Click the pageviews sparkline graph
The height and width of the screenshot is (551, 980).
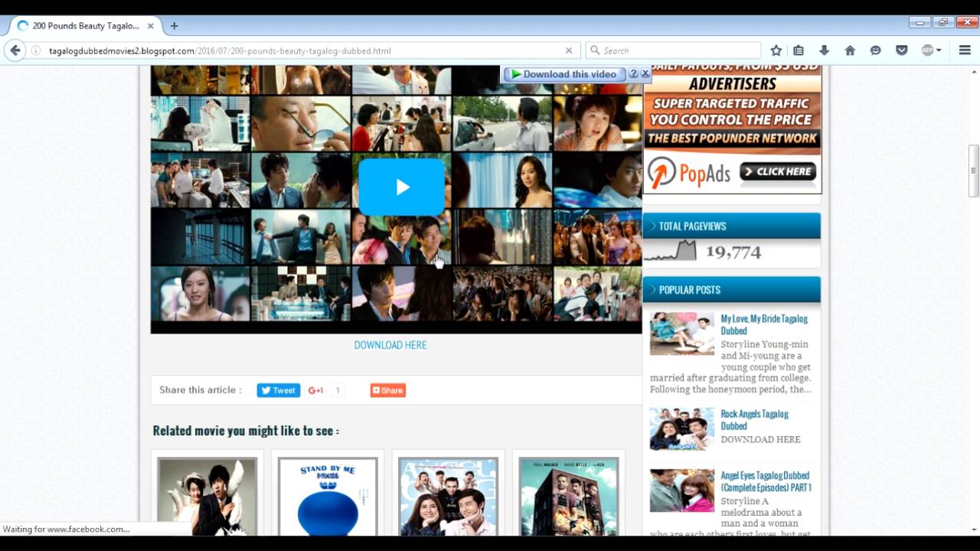point(670,251)
